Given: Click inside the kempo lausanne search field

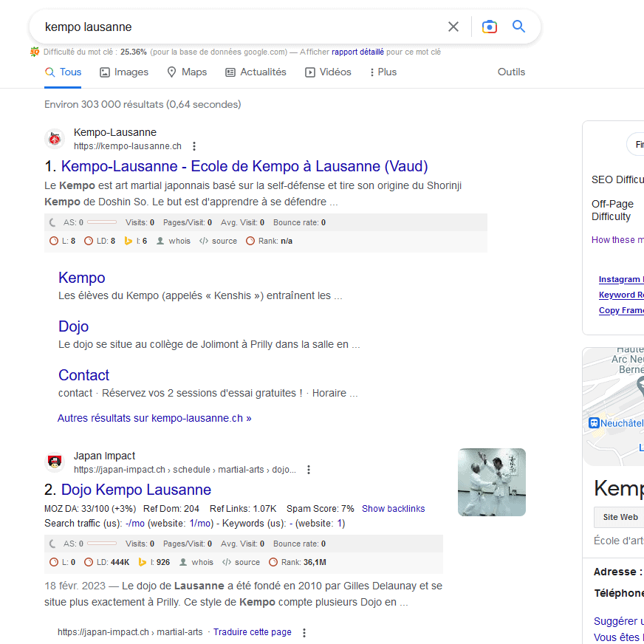Looking at the screenshot, I should (x=222, y=26).
